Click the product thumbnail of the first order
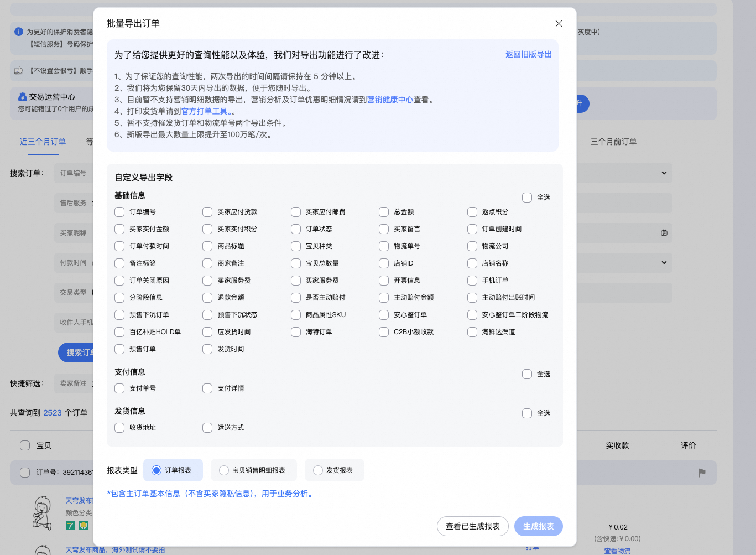 43,512
